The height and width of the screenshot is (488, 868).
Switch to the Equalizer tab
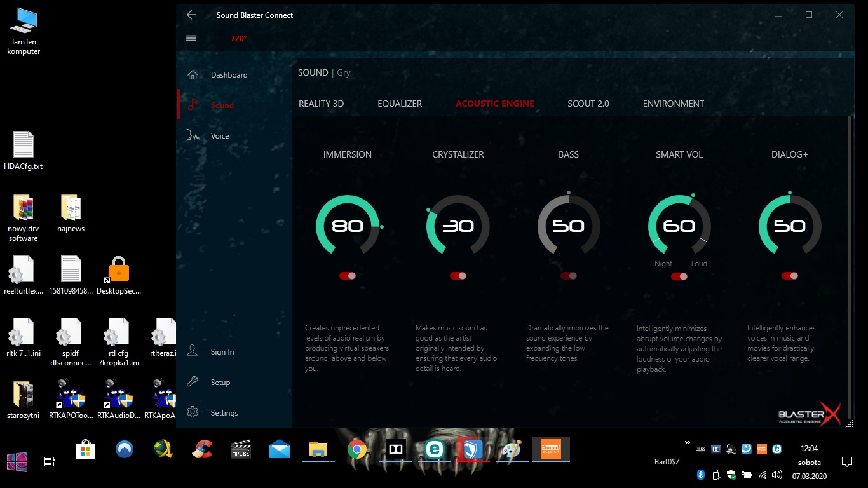[x=400, y=104]
